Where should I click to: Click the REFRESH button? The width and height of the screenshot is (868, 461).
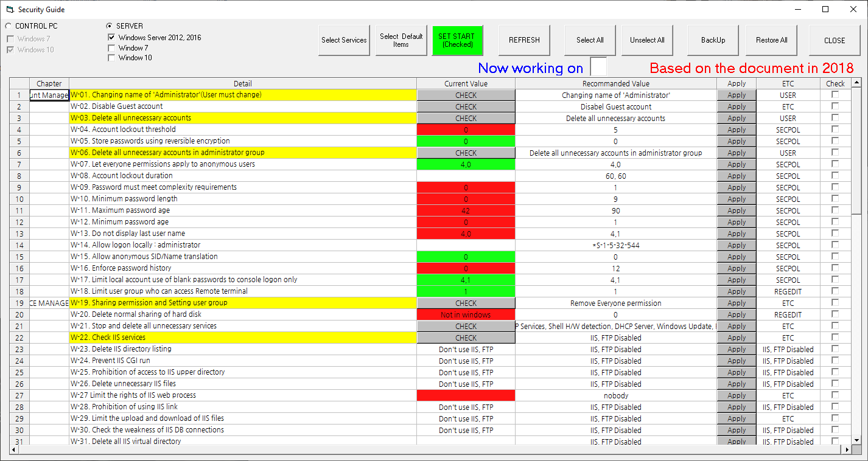pos(524,40)
